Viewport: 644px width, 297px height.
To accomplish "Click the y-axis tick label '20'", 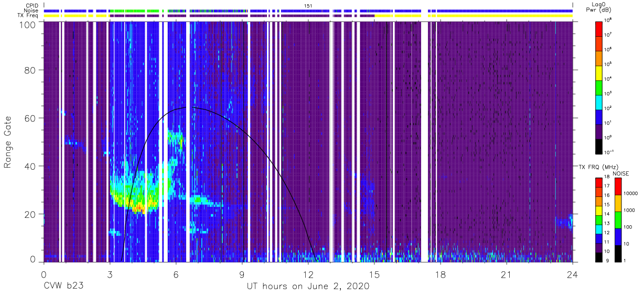I will [30, 214].
